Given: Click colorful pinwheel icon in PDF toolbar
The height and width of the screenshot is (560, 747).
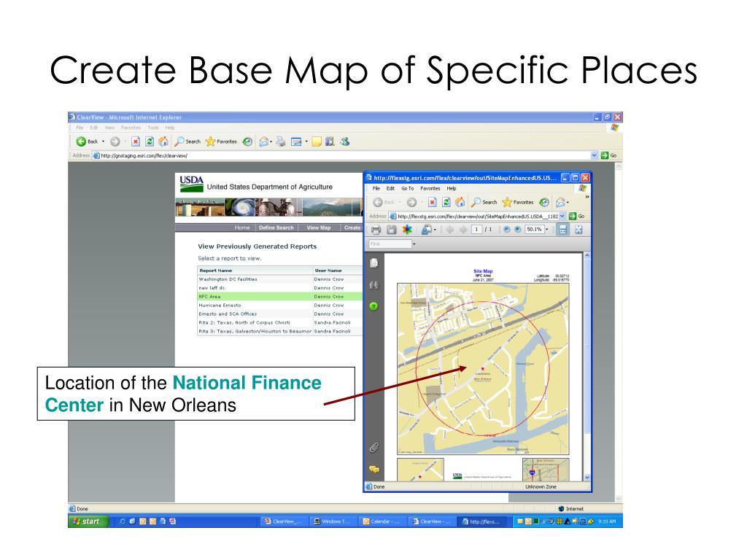Looking at the screenshot, I should point(407,230).
